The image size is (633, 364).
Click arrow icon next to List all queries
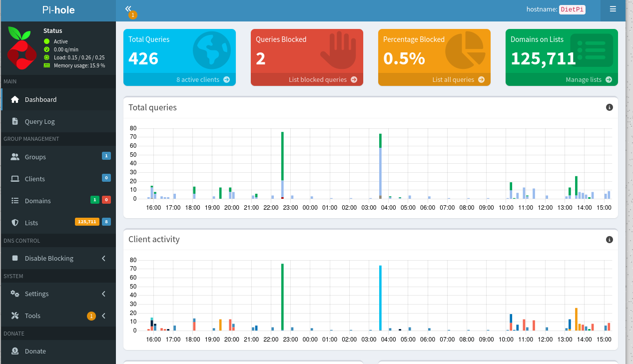pyautogui.click(x=481, y=79)
